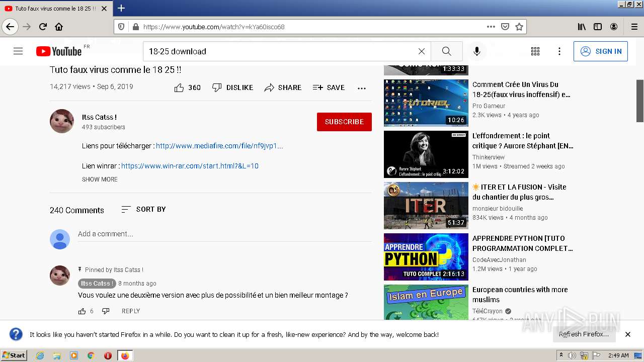Open page actions three-dot menu in URL bar
The height and width of the screenshot is (362, 644).
click(491, 27)
